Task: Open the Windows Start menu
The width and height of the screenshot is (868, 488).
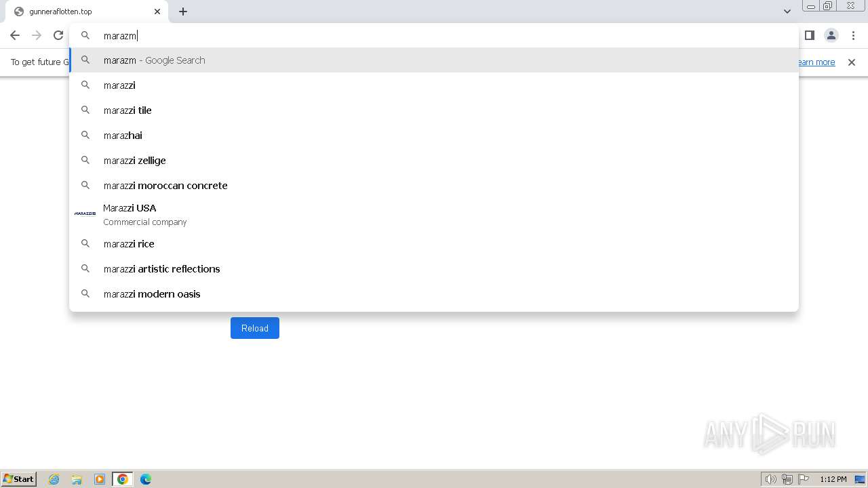Action: pyautogui.click(x=19, y=479)
